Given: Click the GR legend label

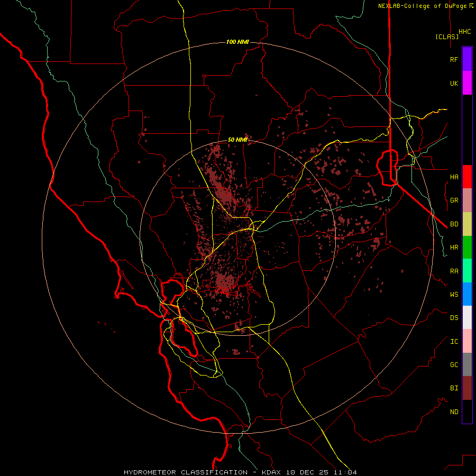Looking at the screenshot, I should pos(454,200).
